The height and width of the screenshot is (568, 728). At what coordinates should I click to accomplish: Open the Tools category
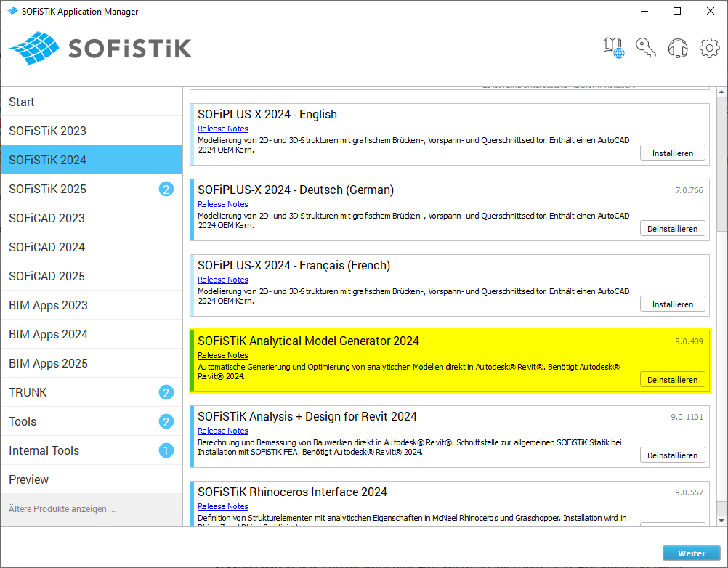pyautogui.click(x=92, y=421)
